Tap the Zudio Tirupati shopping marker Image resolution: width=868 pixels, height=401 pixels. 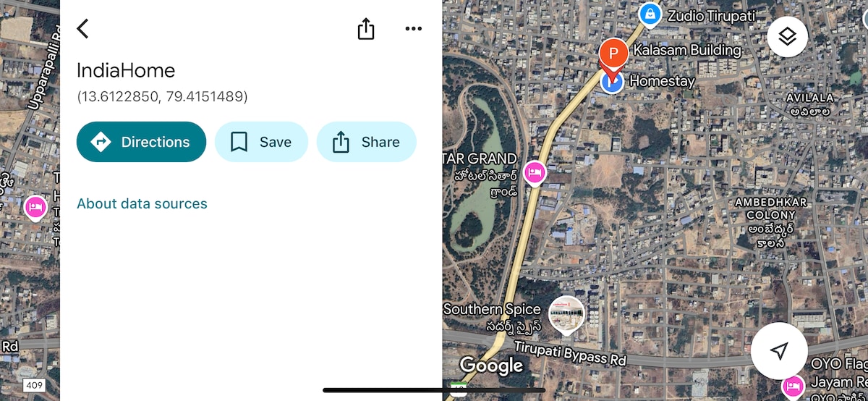pyautogui.click(x=650, y=14)
